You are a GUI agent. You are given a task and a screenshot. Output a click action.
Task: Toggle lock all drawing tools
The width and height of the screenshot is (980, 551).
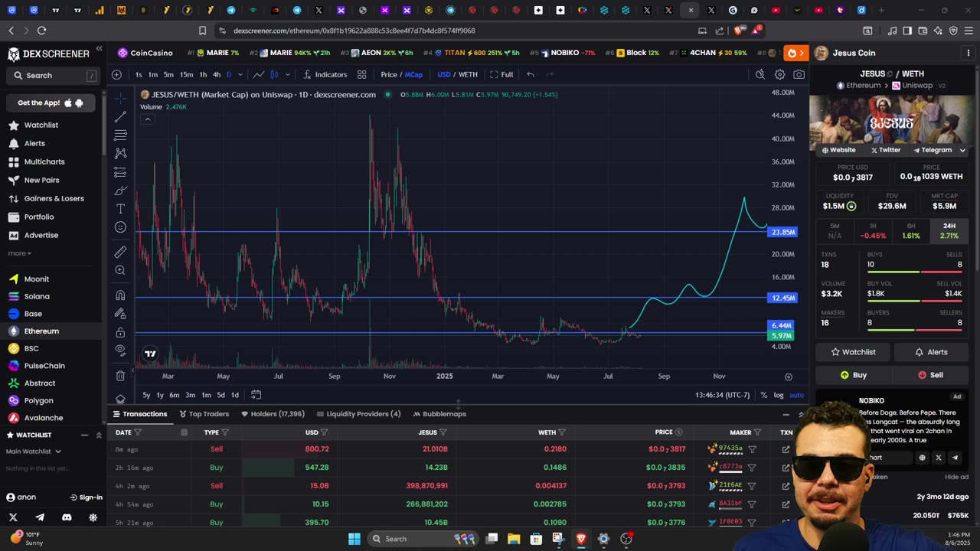(120, 332)
